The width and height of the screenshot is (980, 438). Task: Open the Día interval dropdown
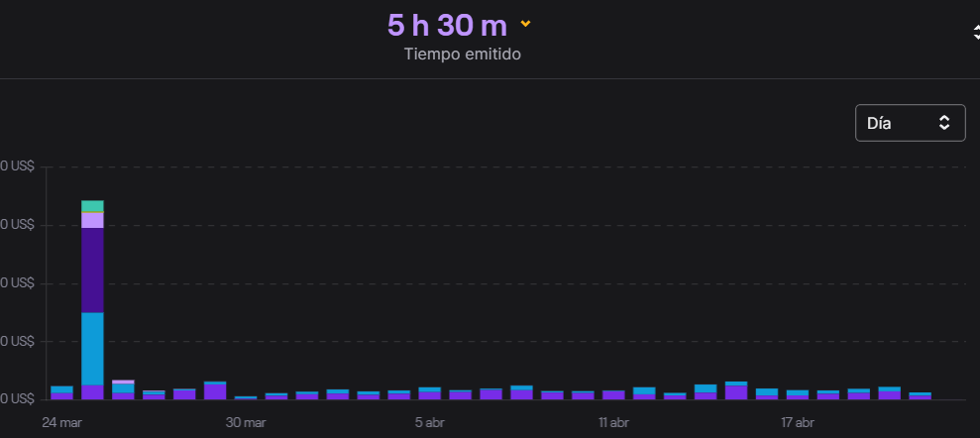click(910, 123)
